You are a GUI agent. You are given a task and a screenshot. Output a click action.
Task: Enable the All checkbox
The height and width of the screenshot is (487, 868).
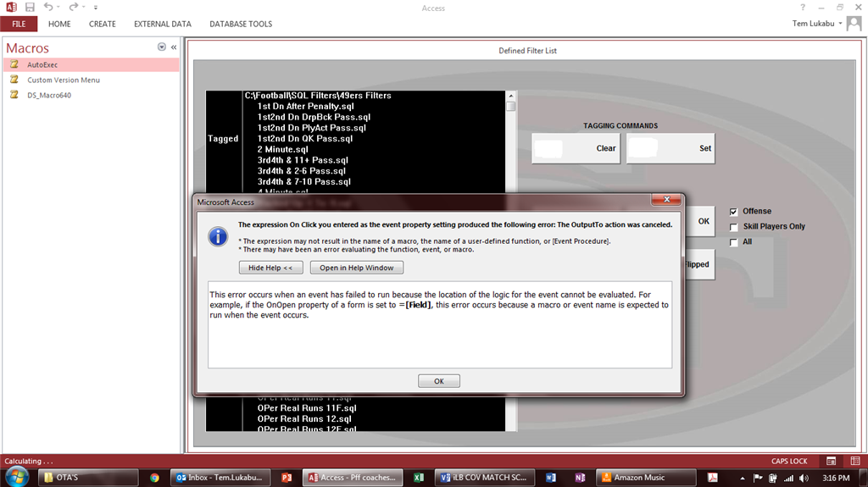click(733, 242)
